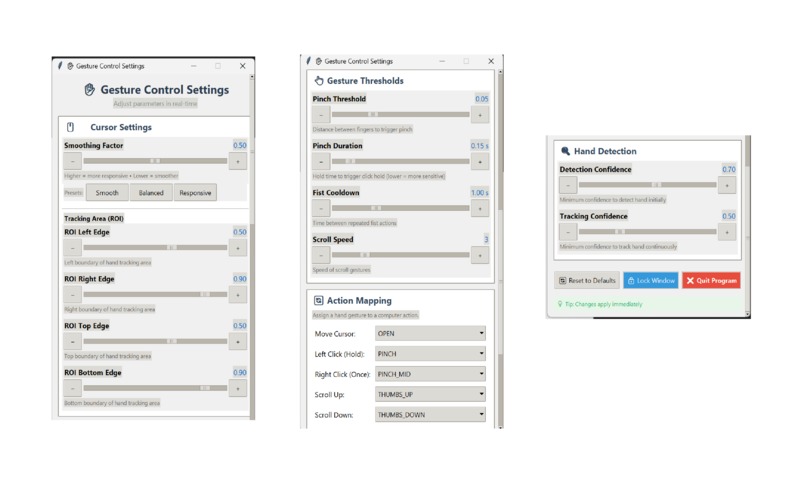This screenshot has width=806, height=491.
Task: Increase Detection Confidence value
Action: click(727, 186)
